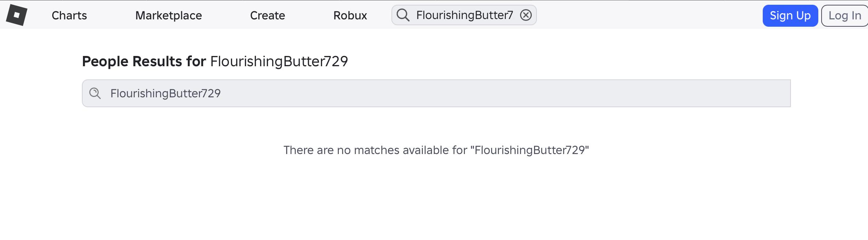The image size is (868, 240).
Task: Clear the header search with X icon
Action: click(x=526, y=15)
